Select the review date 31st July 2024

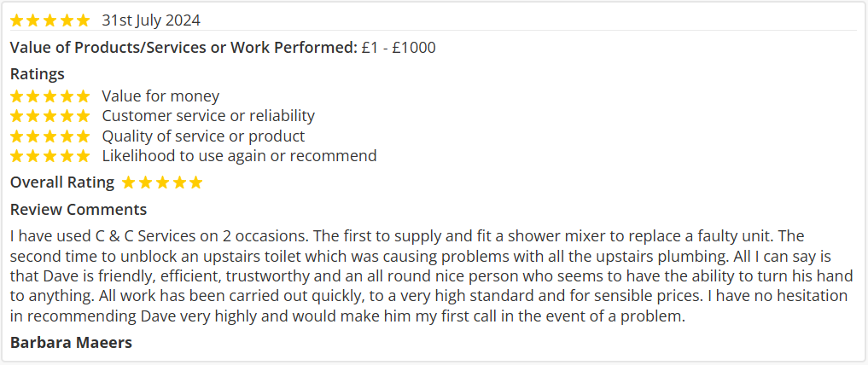pos(151,20)
